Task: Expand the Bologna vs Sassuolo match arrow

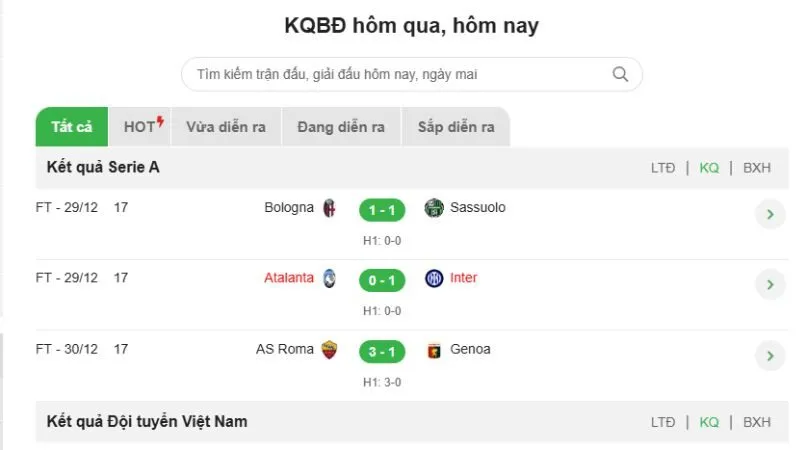Action: pyautogui.click(x=769, y=214)
